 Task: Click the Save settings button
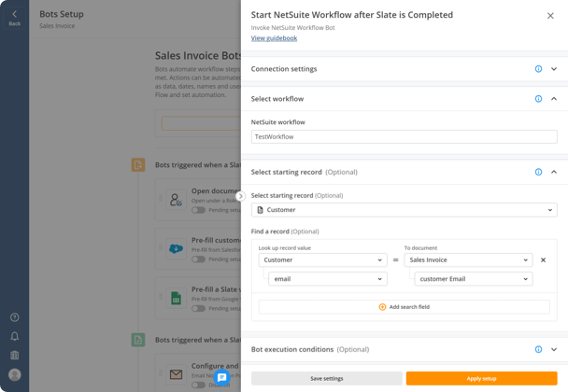pyautogui.click(x=327, y=378)
